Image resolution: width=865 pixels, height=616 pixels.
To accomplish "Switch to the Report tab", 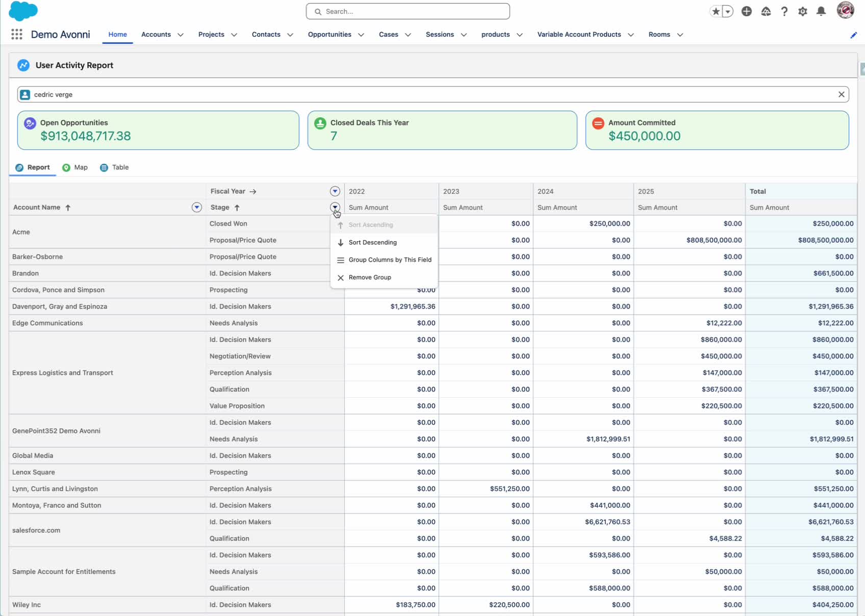I will tap(33, 167).
